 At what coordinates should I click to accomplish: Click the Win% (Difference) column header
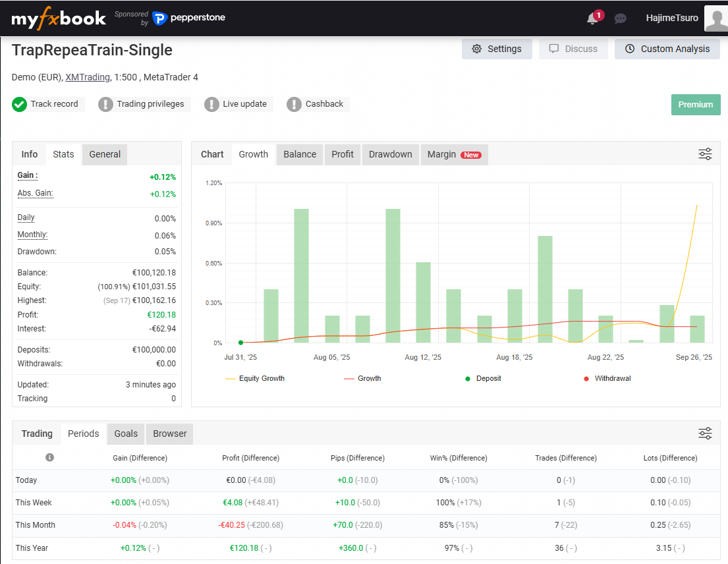tap(459, 458)
